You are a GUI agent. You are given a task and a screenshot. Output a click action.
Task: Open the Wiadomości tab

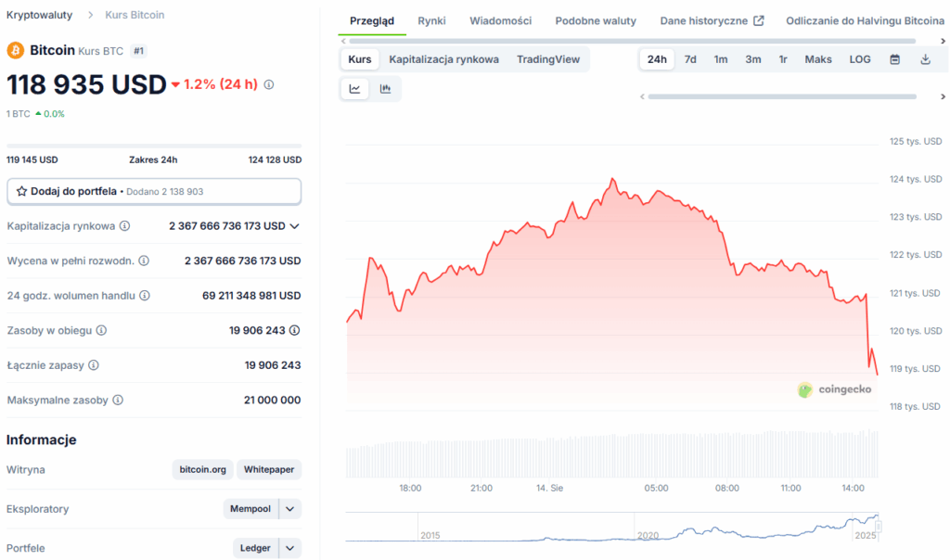[500, 20]
